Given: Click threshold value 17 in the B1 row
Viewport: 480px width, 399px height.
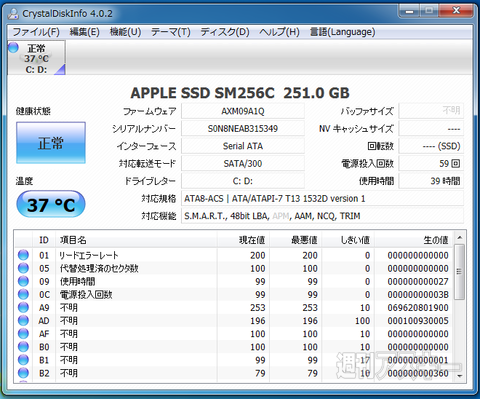Looking at the screenshot, I should 365,360.
